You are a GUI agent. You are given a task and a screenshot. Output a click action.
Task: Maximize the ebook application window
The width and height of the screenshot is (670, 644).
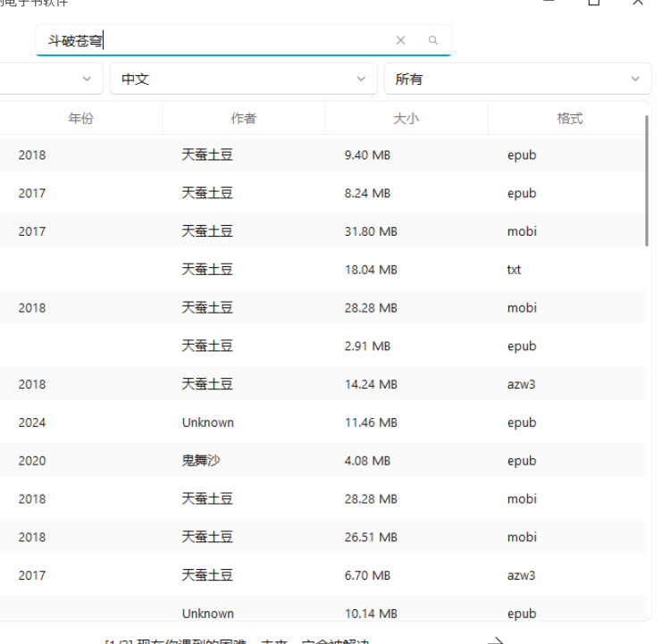[x=593, y=3]
